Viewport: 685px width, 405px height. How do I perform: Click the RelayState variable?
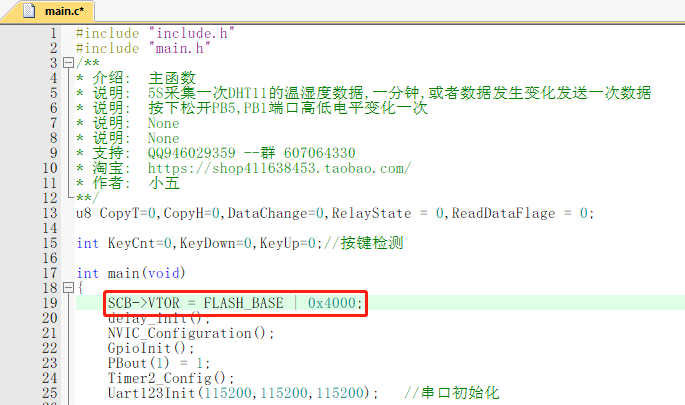point(371,213)
